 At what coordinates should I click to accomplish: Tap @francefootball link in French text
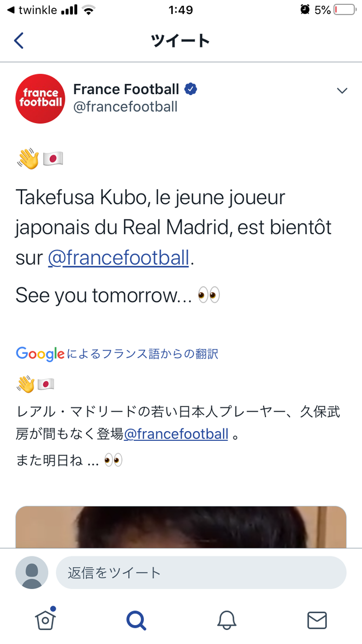[118, 258]
